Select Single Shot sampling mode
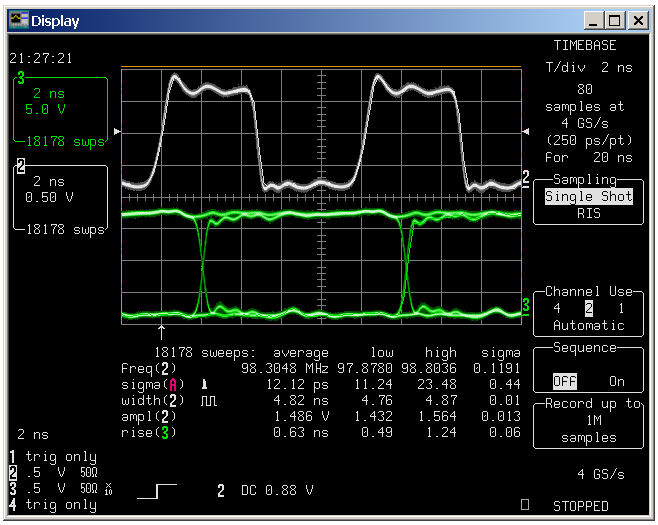Screen dimensions: 658x525 (588, 197)
